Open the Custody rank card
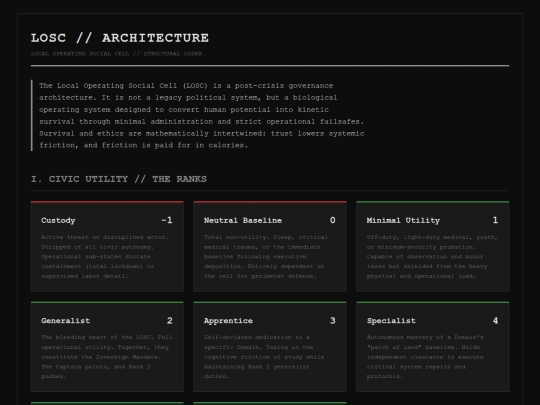This screenshot has width=540, height=405. (x=107, y=247)
